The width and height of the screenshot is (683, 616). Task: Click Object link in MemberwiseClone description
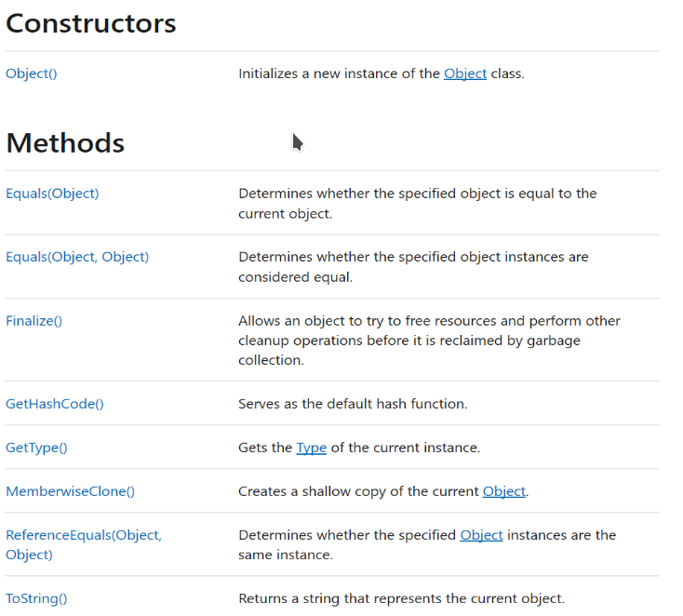pos(503,491)
